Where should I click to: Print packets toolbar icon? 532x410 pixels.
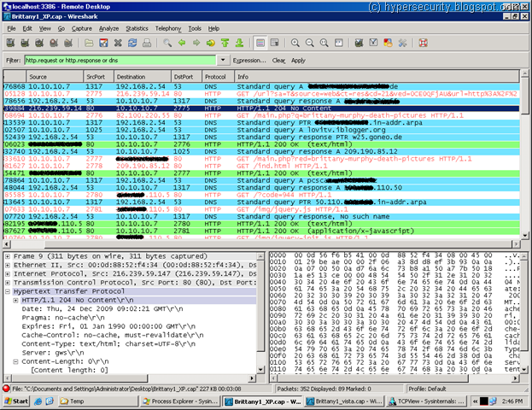point(147,43)
